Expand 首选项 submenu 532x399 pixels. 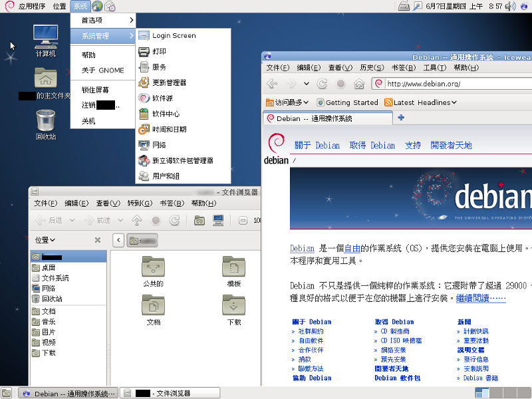click(x=103, y=21)
